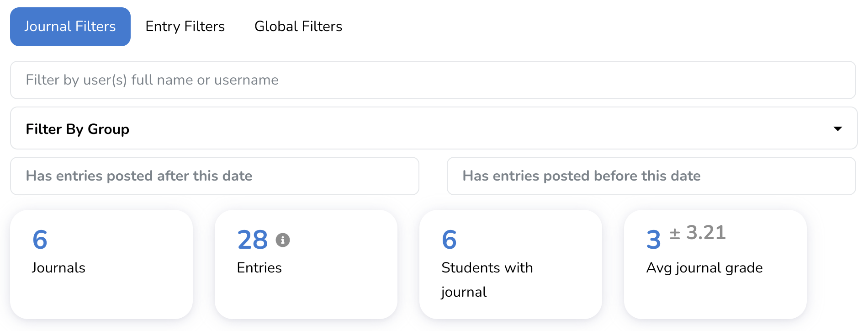
Task: Click the Avg journal grade card
Action: pyautogui.click(x=715, y=265)
